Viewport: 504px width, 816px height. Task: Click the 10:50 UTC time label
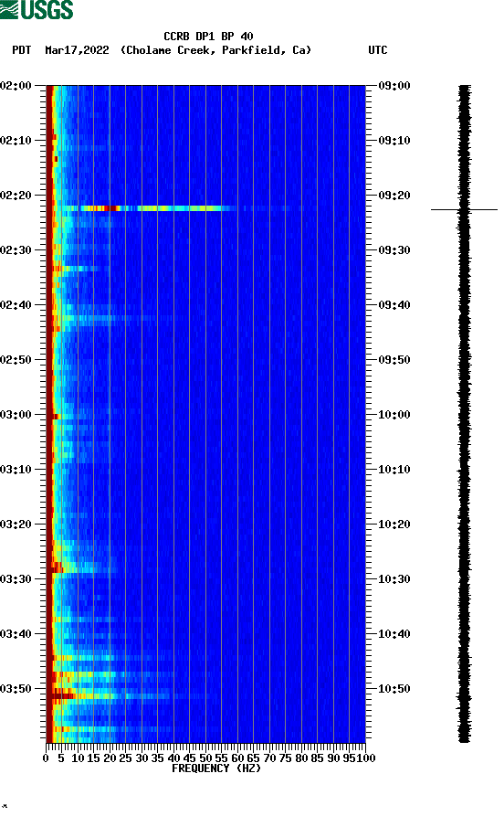[394, 688]
